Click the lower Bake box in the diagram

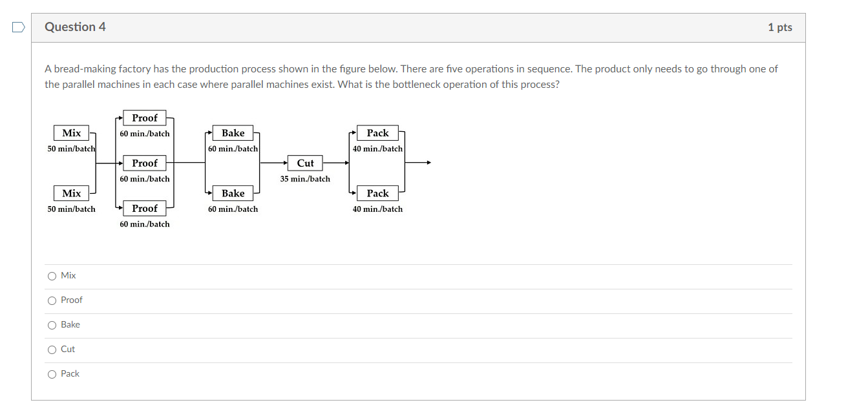(233, 193)
